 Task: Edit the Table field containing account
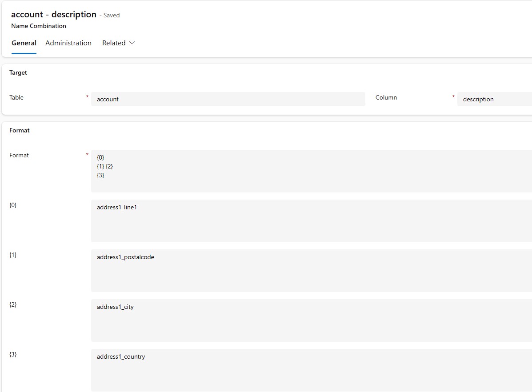pos(228,99)
